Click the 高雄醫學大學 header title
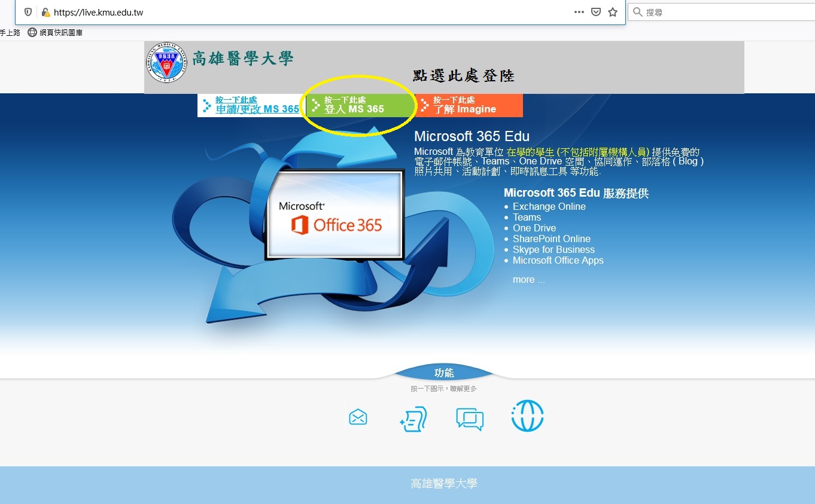 point(243,58)
